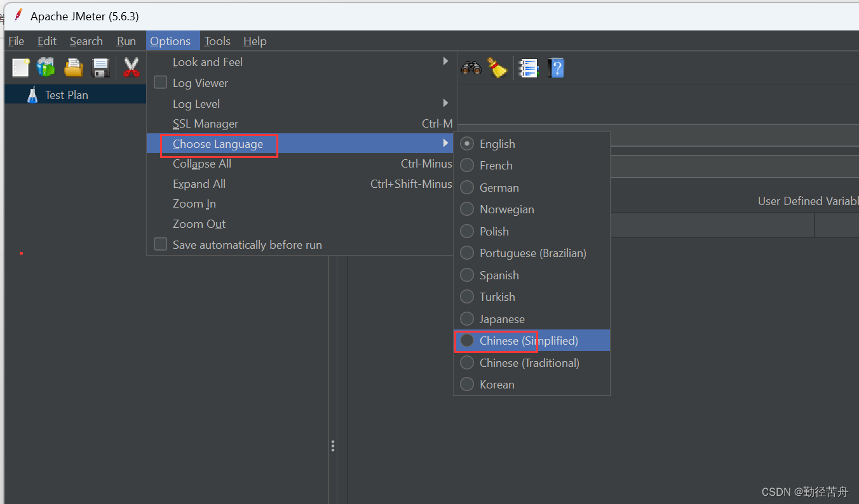This screenshot has width=859, height=504.
Task: Click Collapse All menu entry
Action: [x=301, y=163]
